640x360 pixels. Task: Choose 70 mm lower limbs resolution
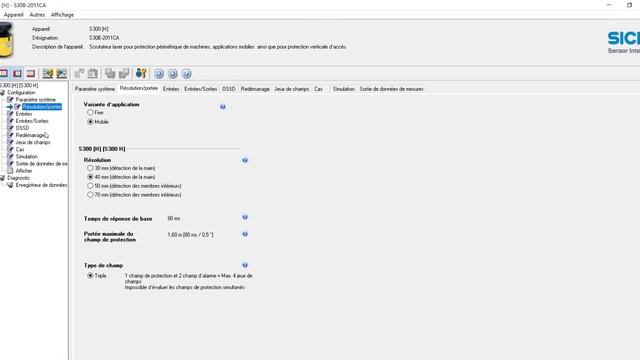[90, 195]
